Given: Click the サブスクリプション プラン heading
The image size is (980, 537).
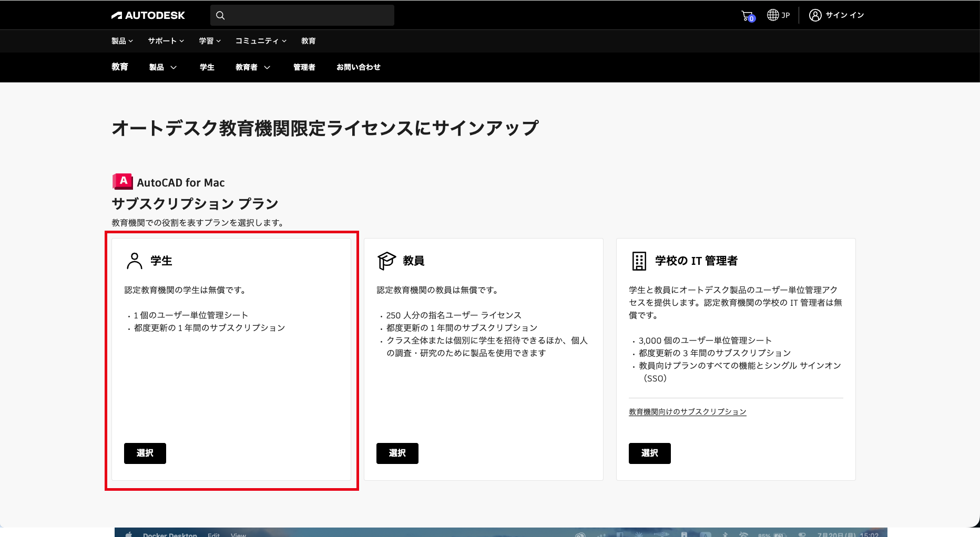Looking at the screenshot, I should 195,204.
